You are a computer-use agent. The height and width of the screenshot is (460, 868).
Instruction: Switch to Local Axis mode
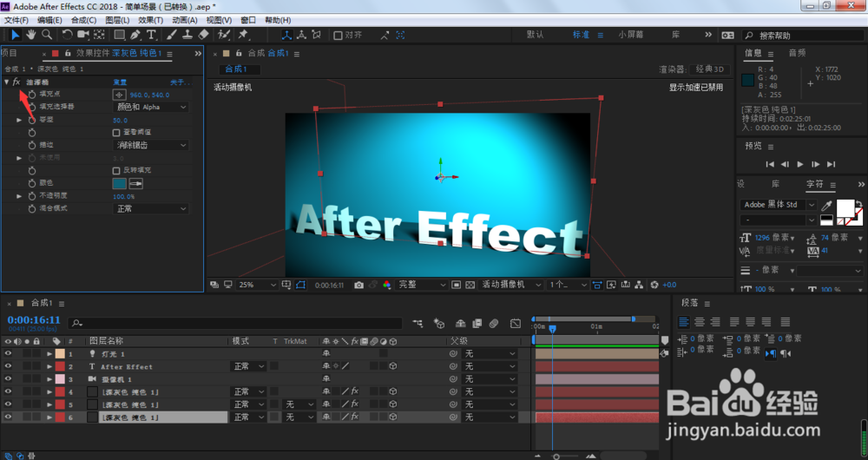pyautogui.click(x=286, y=35)
